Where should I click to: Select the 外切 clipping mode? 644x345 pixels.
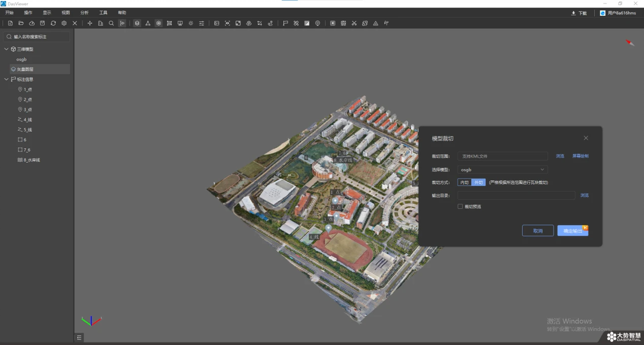tap(478, 183)
